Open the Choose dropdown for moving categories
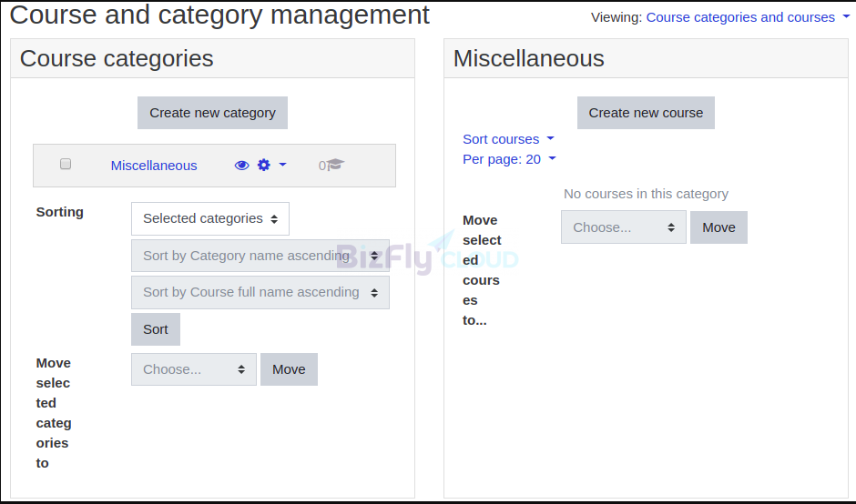The height and width of the screenshot is (504, 856). 194,369
